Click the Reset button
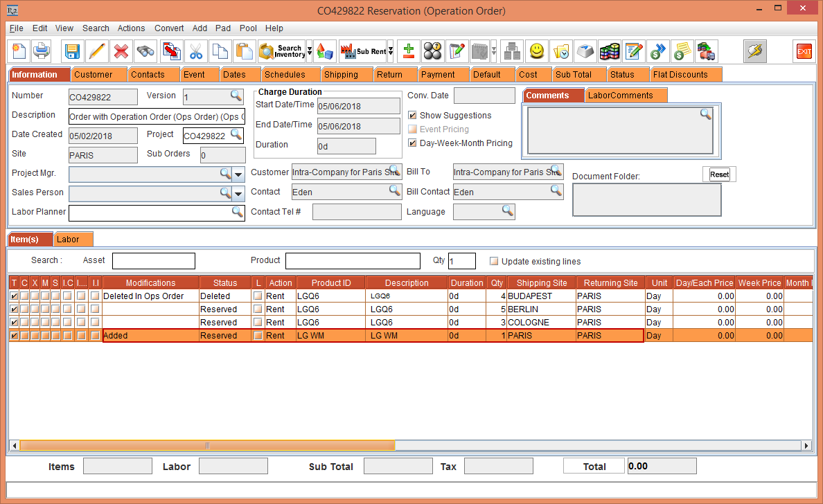This screenshot has width=823, height=504. coord(719,174)
